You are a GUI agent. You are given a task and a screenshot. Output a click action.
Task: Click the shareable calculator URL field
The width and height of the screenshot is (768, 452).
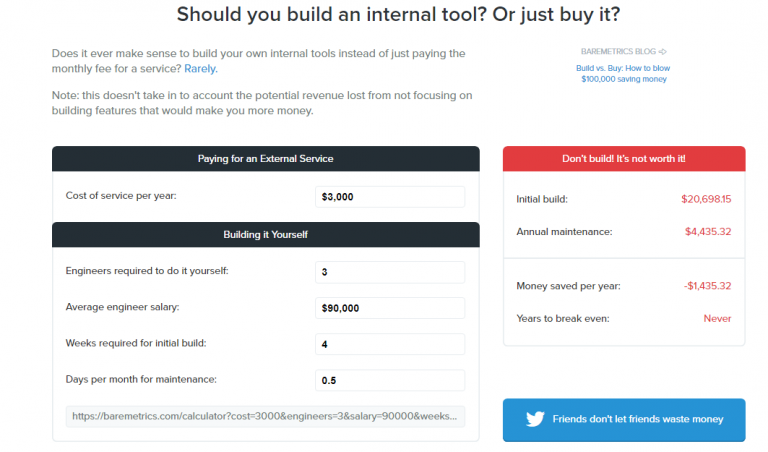(265, 415)
